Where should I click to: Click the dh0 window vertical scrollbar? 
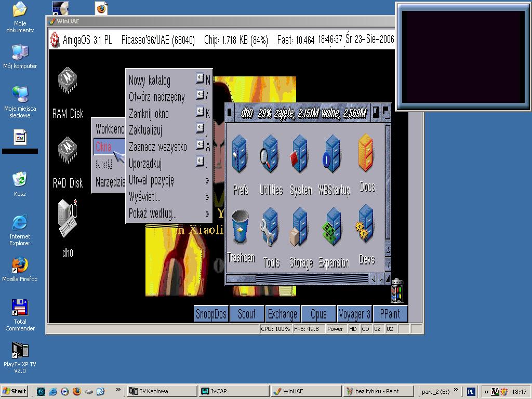coord(388,183)
